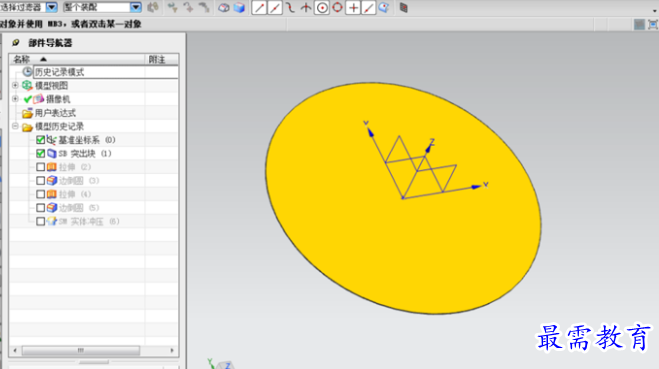Click the Part Navigator pin icon
Screen dimensions: 659x369
[16, 42]
